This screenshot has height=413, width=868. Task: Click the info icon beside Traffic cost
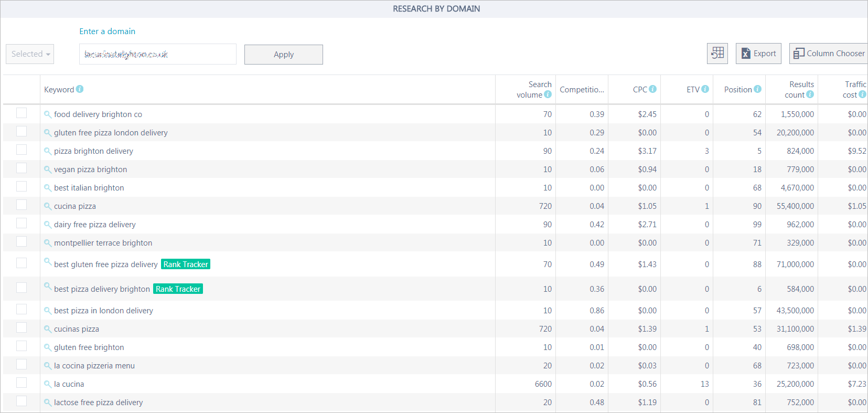point(862,94)
